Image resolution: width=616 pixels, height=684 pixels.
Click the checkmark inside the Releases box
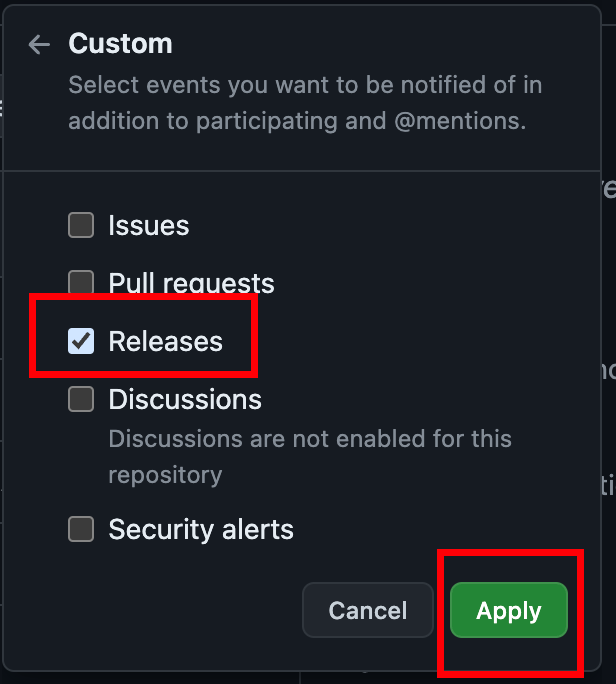(x=81, y=341)
